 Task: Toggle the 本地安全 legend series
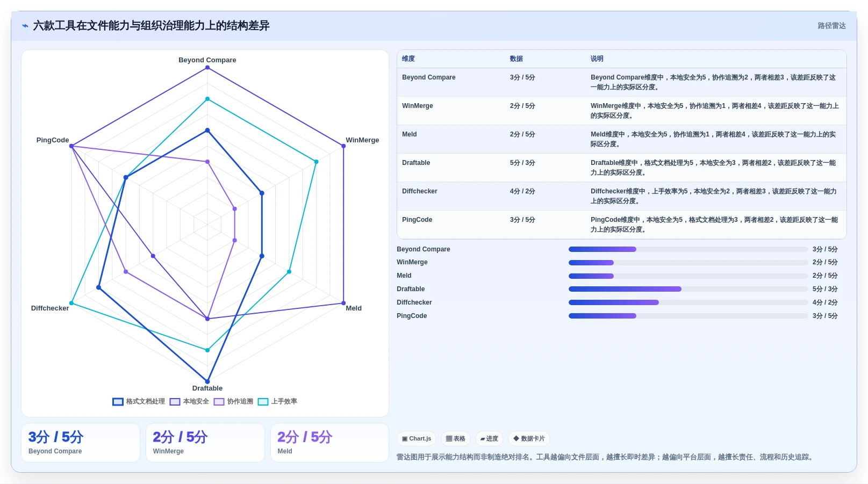click(189, 401)
